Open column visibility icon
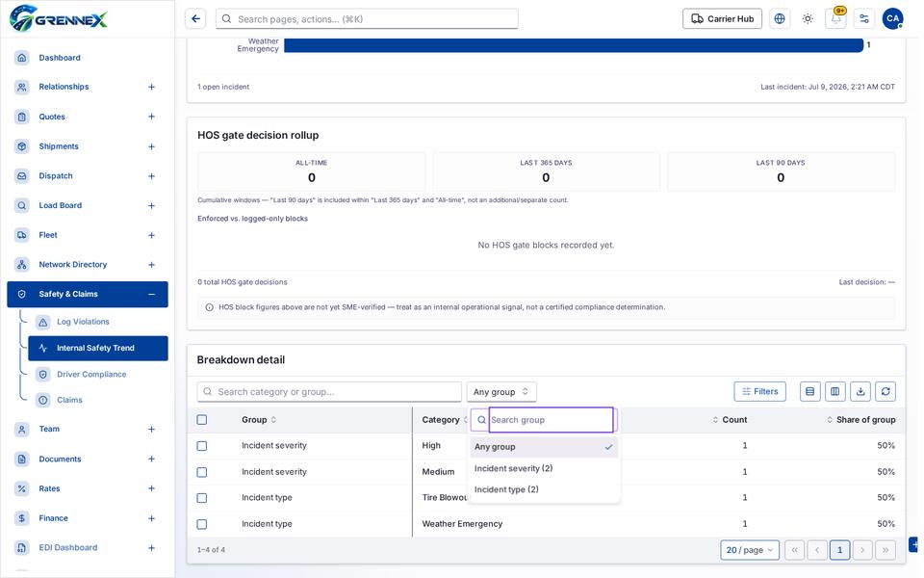 coord(835,392)
